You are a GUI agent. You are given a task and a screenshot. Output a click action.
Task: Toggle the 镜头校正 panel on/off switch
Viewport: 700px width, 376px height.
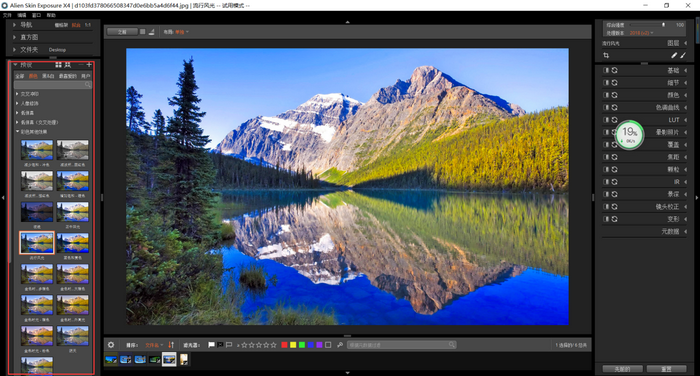point(606,206)
